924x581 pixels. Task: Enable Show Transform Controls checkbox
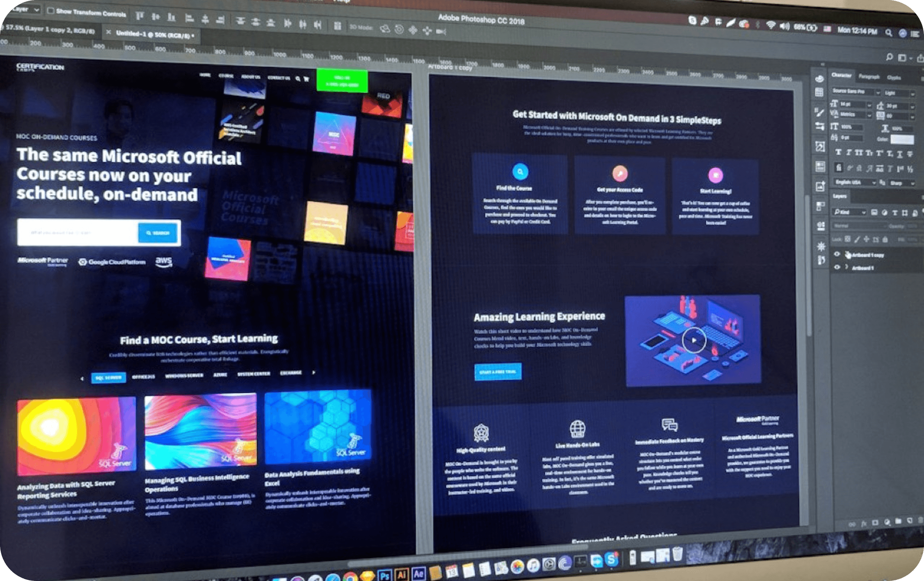(x=50, y=10)
